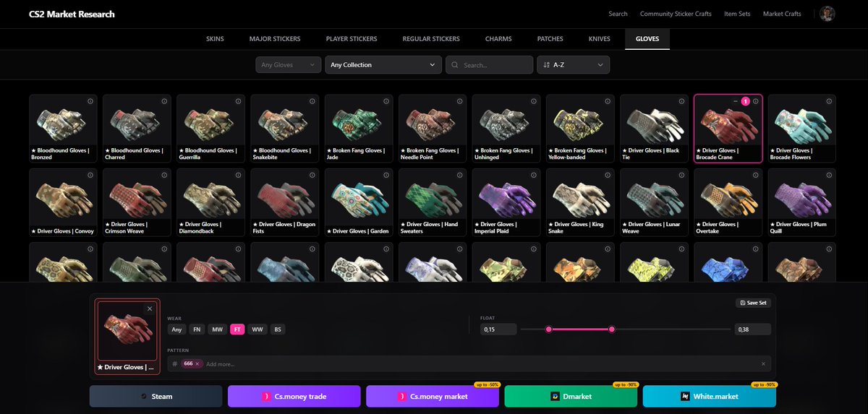Click the maximum float field 0,38
The height and width of the screenshot is (414, 868).
point(753,329)
